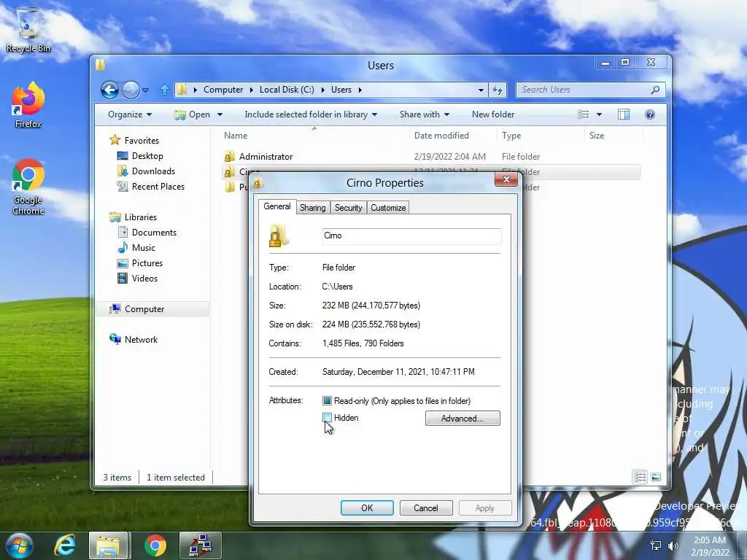Expand the Open button dropdown arrow
The image size is (747, 560).
[x=220, y=114]
